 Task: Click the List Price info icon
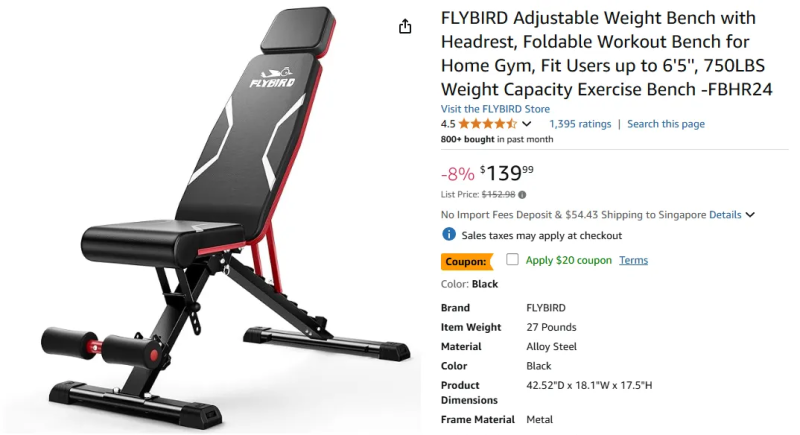coord(522,195)
